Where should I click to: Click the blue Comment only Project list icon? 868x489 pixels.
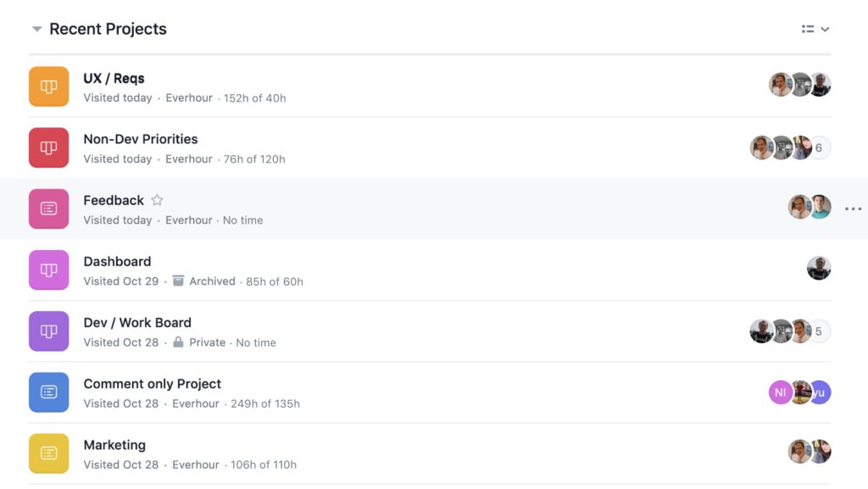[48, 392]
